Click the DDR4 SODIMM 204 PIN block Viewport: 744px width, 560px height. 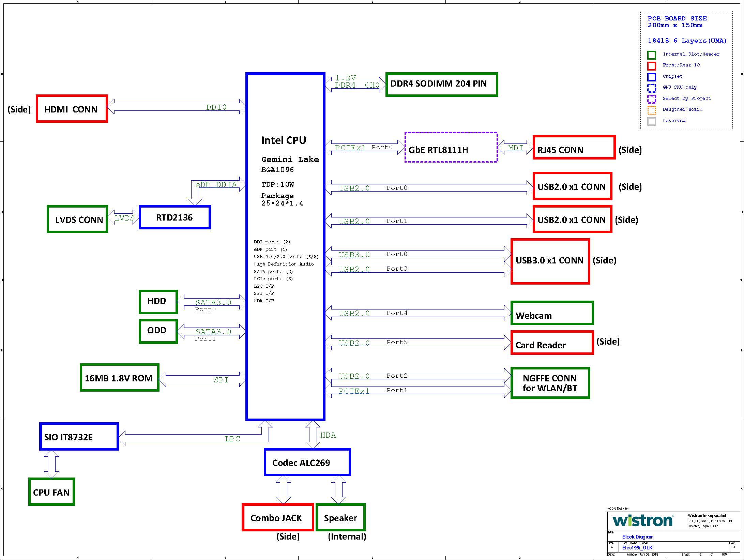(441, 84)
